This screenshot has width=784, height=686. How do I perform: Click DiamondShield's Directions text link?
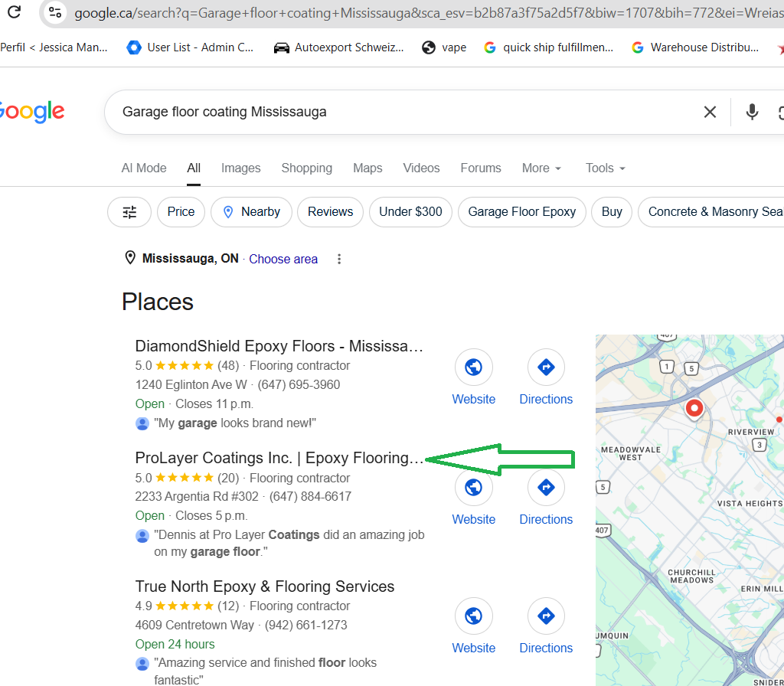(x=546, y=399)
